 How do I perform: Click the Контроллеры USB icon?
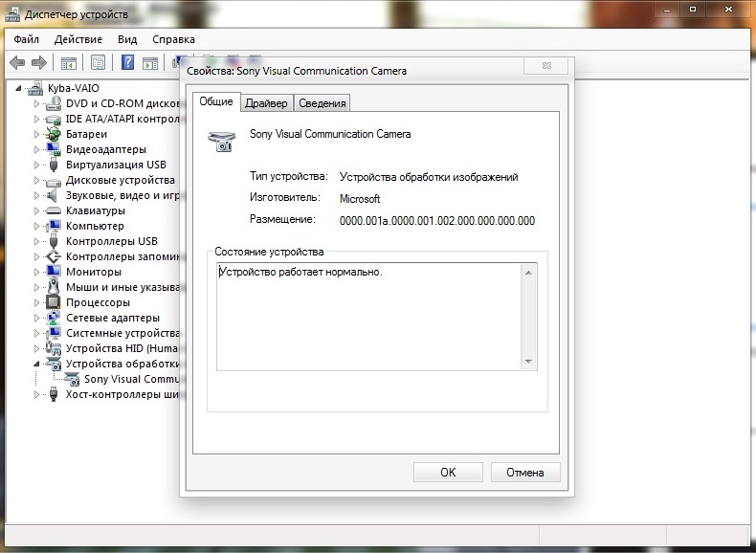(54, 241)
